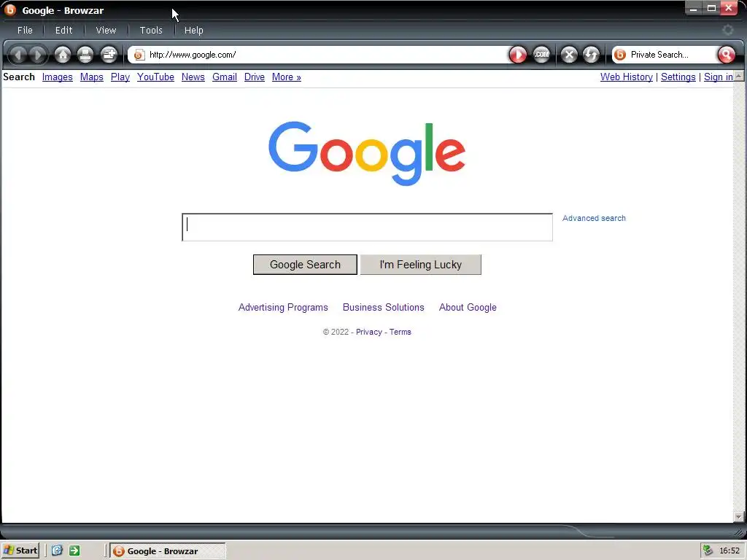
Task: Click the red Go arrow button
Action: point(518,55)
